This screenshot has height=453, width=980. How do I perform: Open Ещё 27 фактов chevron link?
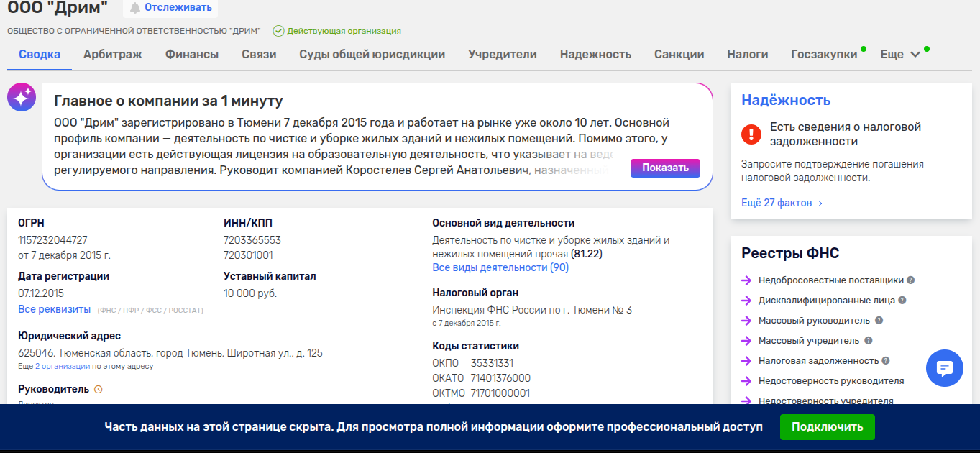782,203
